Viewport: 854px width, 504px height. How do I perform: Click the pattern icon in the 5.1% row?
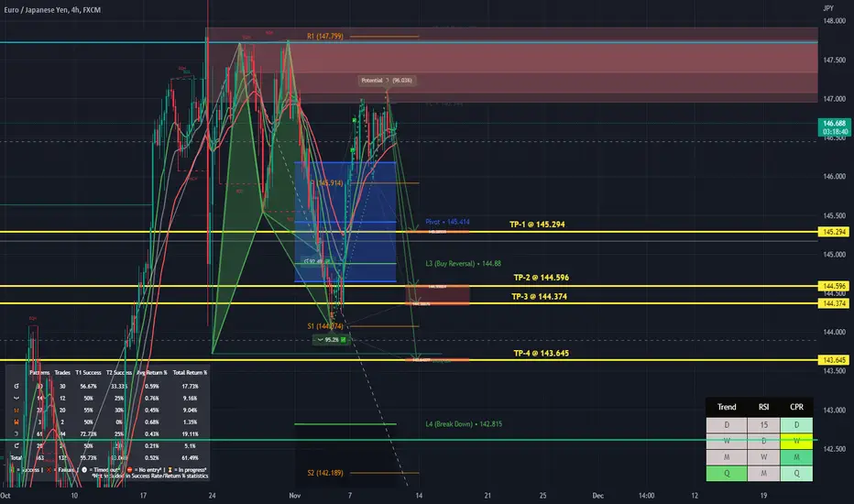point(16,445)
